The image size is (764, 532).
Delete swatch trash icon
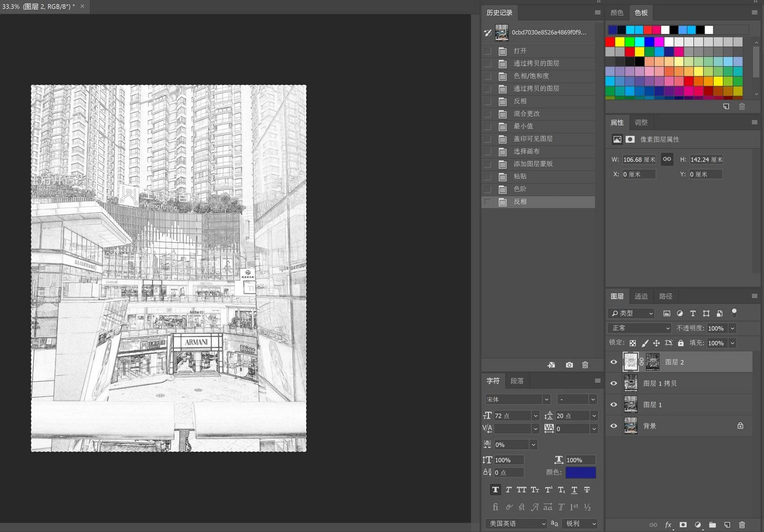(742, 106)
